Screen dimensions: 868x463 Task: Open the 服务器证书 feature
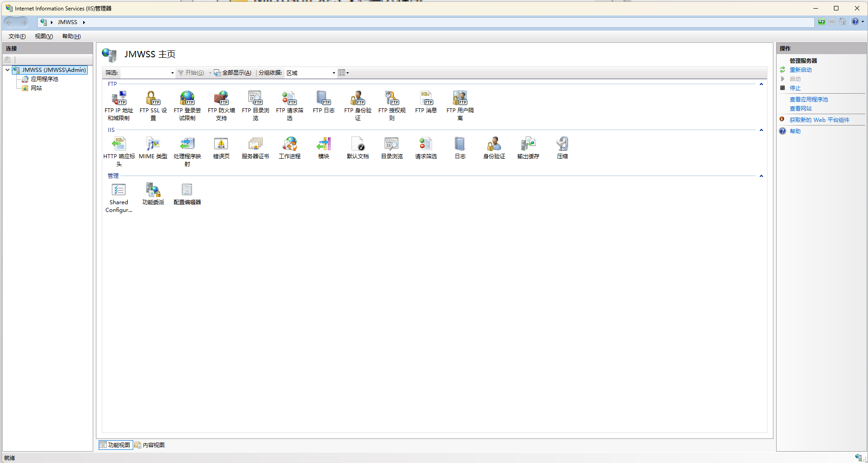tap(255, 145)
